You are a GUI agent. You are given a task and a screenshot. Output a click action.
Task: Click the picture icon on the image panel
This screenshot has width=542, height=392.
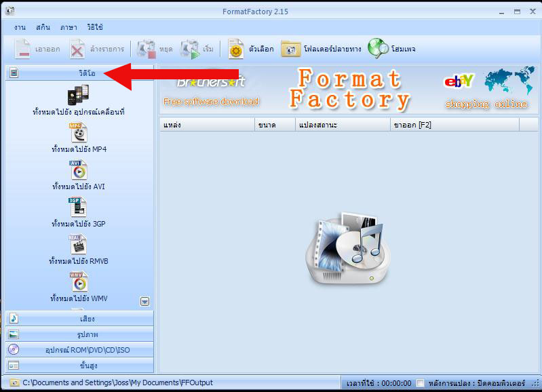coord(14,334)
